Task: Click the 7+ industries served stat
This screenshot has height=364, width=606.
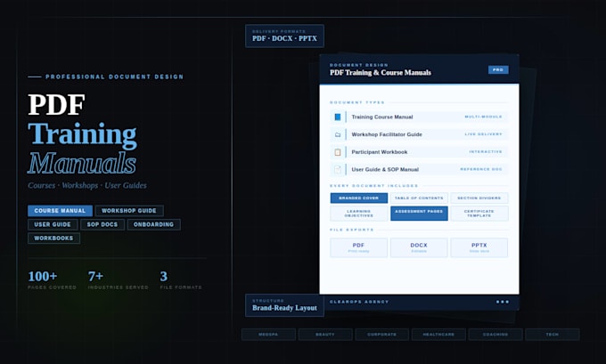Action: 118,280
